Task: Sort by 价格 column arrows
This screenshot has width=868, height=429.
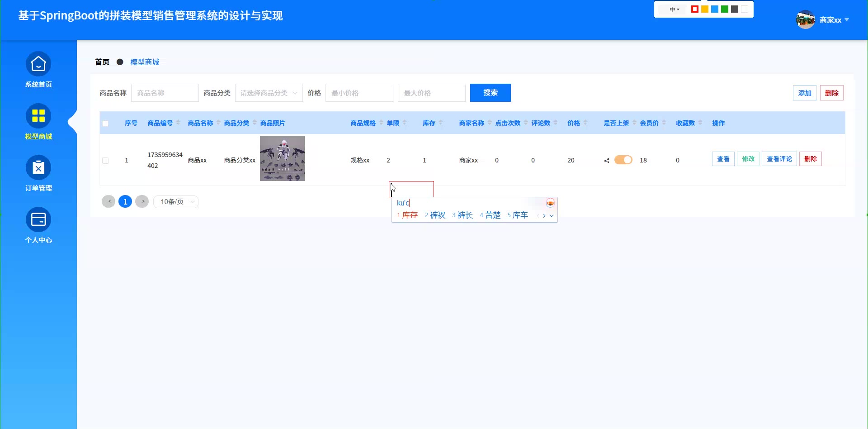Action: click(x=585, y=123)
